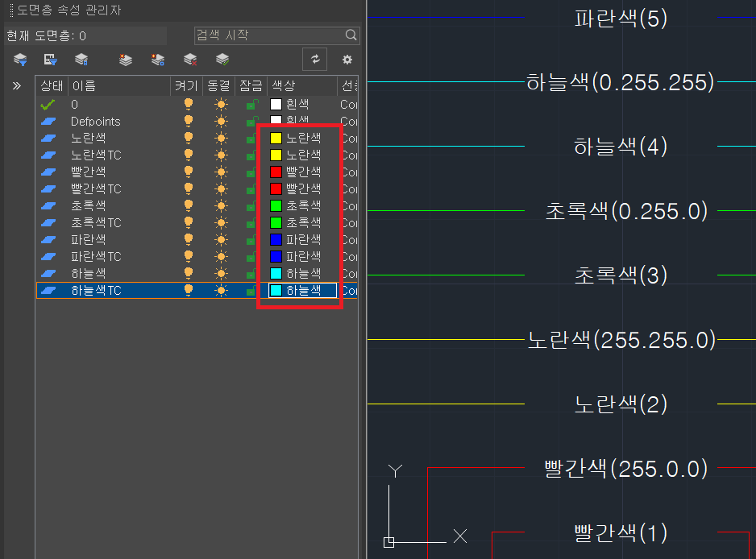Click status icon of 파란색TC layer
This screenshot has height=559, width=756.
coord(48,256)
